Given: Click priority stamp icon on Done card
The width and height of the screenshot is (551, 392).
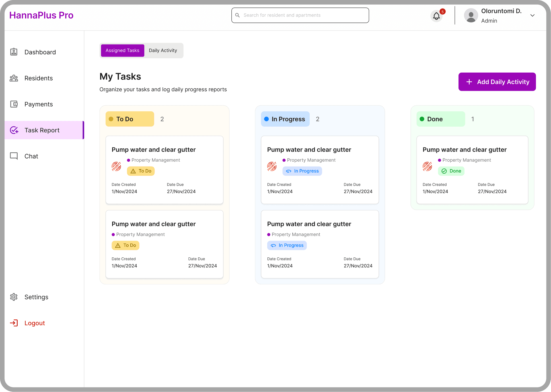Looking at the screenshot, I should 427,166.
